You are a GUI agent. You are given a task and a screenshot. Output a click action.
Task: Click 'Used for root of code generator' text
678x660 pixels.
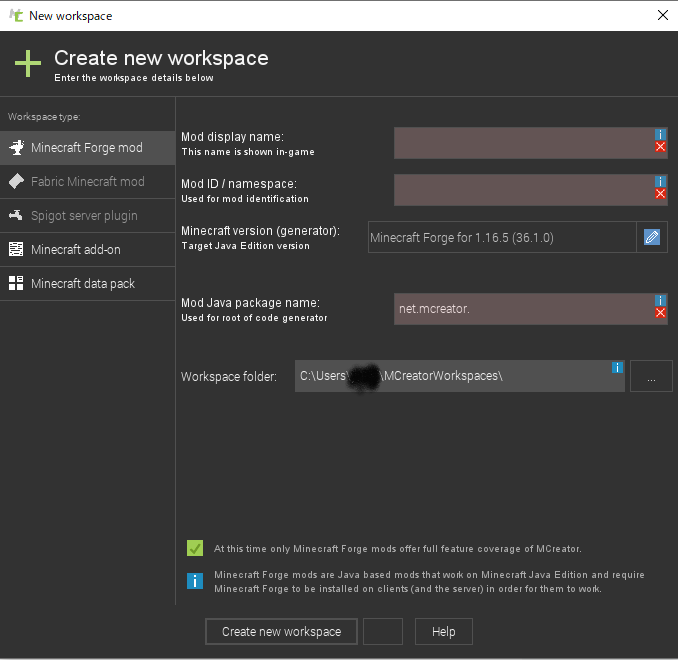254,318
